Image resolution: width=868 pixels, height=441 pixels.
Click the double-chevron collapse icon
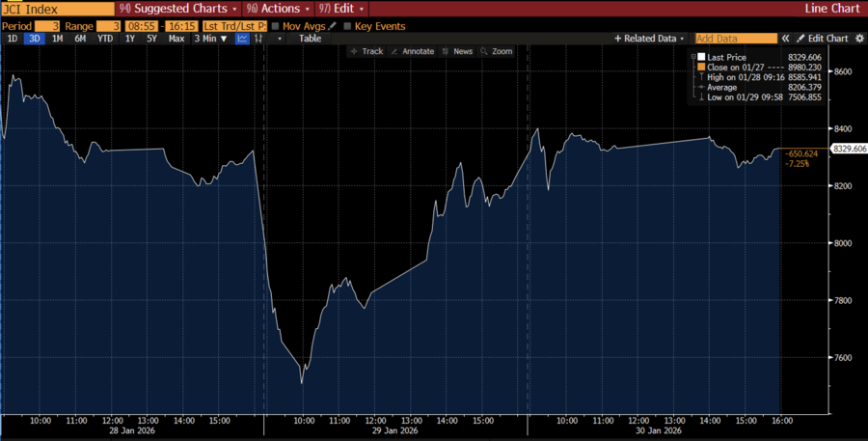coord(785,39)
